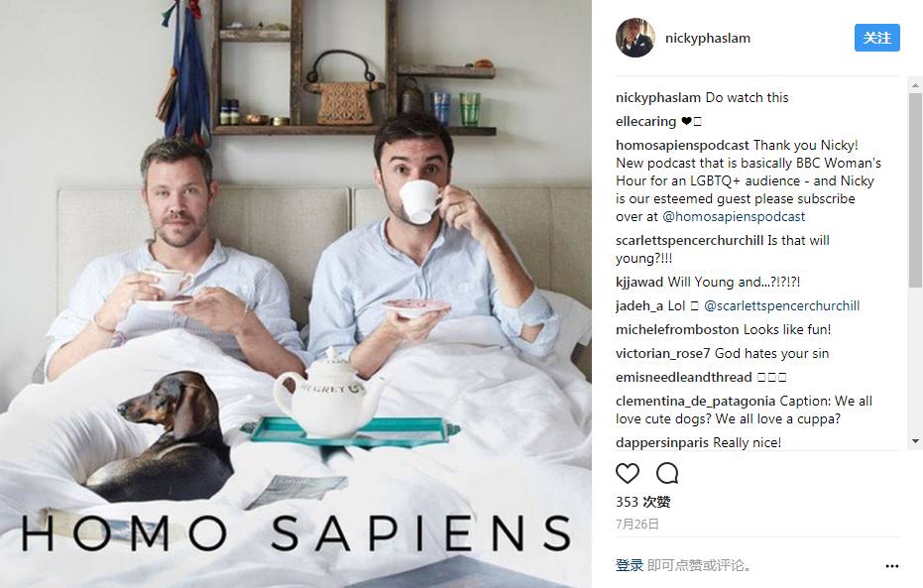Visit commenter kjjawad's profile

639,282
